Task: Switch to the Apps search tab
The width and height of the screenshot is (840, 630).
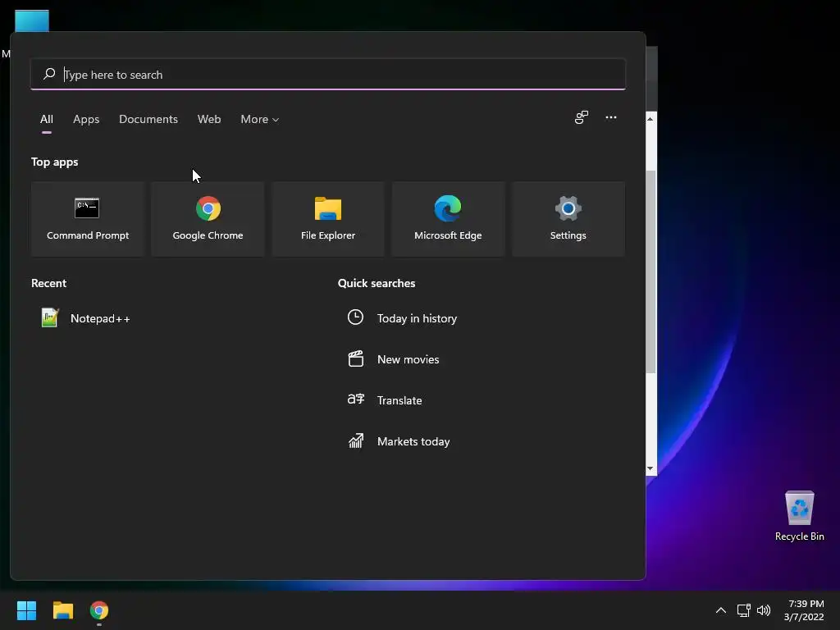Action: [86, 120]
